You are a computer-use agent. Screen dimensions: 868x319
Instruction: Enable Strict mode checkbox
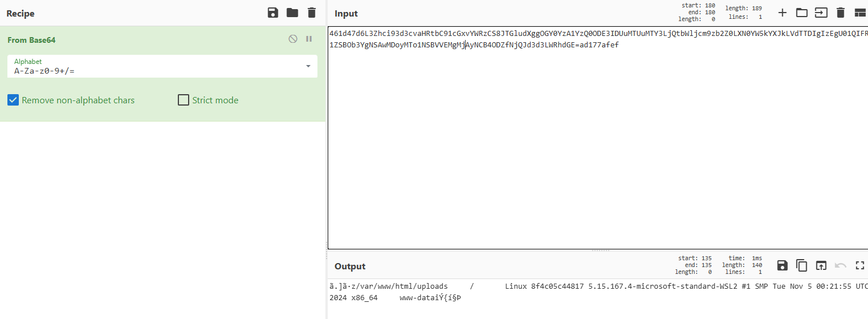[184, 100]
